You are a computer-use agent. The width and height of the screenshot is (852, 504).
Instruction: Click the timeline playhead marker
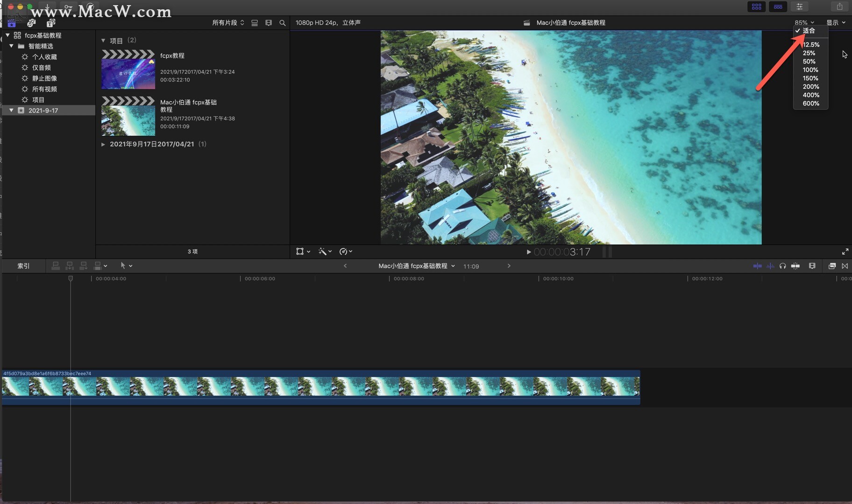(x=71, y=279)
